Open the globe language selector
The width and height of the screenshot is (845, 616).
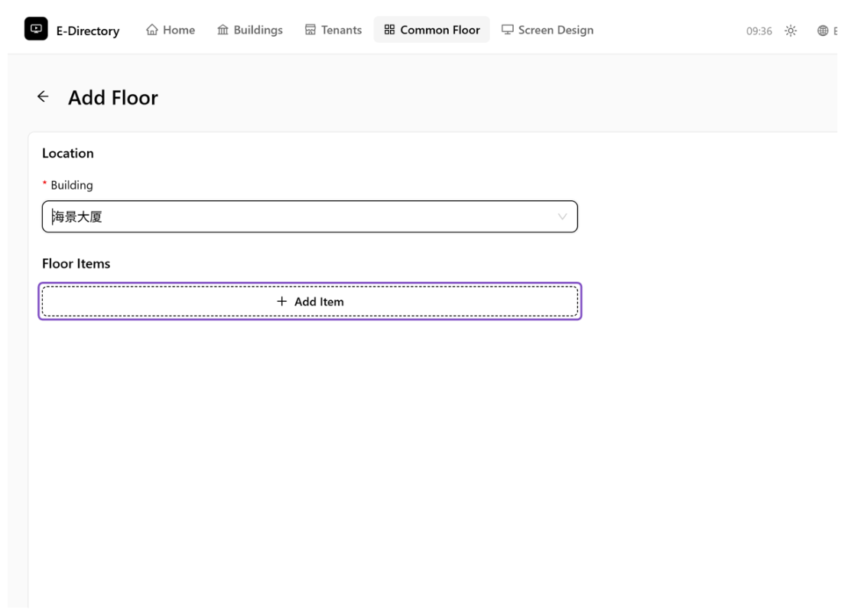(822, 31)
